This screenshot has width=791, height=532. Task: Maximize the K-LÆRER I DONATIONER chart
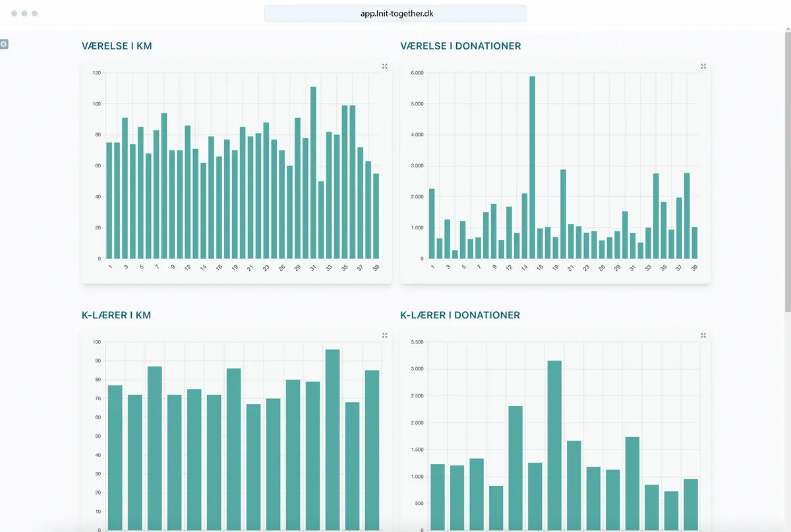click(703, 336)
